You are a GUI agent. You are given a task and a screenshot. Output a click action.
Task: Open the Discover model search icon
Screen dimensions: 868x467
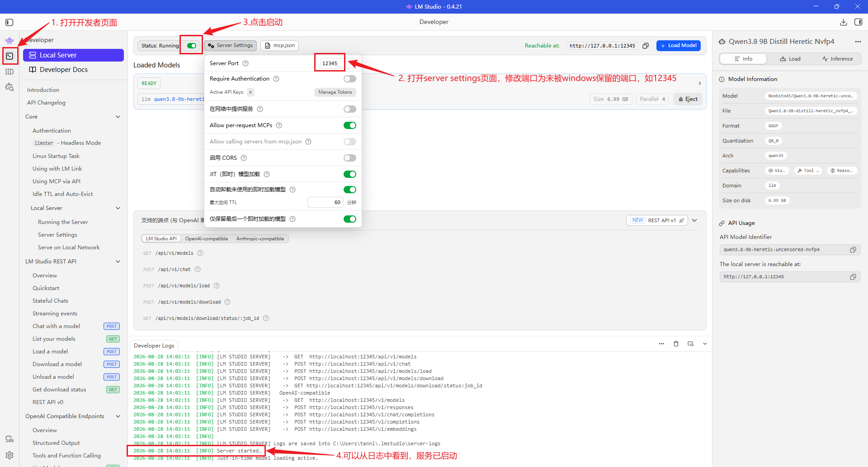tap(9, 87)
